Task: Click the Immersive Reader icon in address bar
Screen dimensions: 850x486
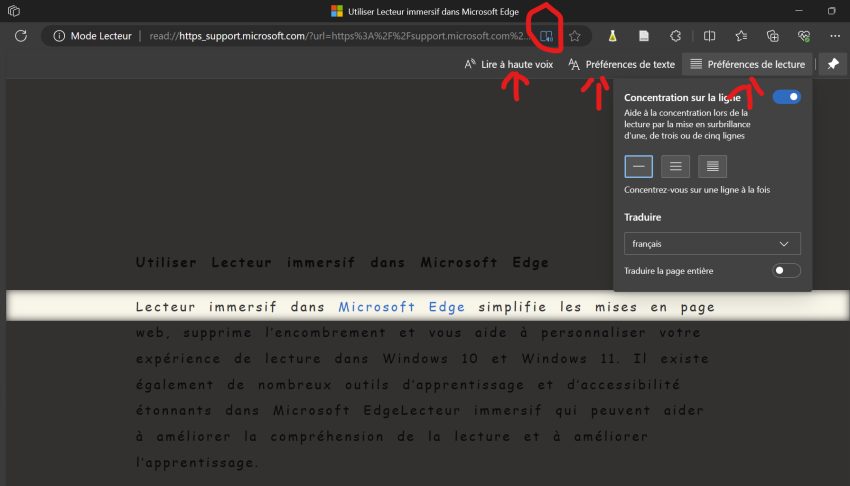Action: [546, 36]
